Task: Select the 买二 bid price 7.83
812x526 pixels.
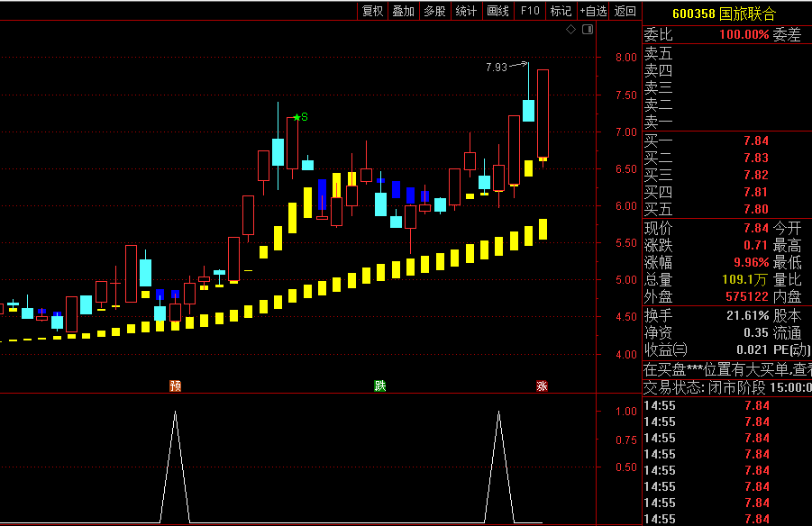Action: coord(756,158)
